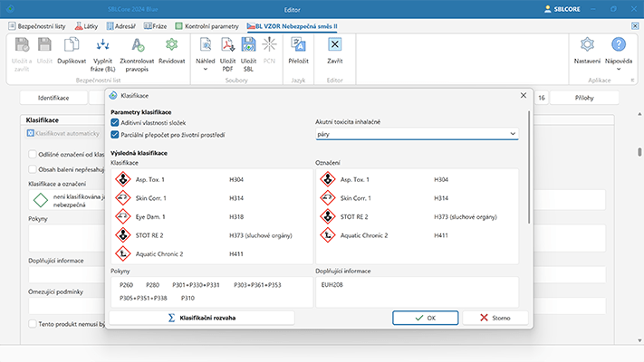Check Odlišné označení checkbox in background form
The height and width of the screenshot is (362, 644).
[33, 155]
